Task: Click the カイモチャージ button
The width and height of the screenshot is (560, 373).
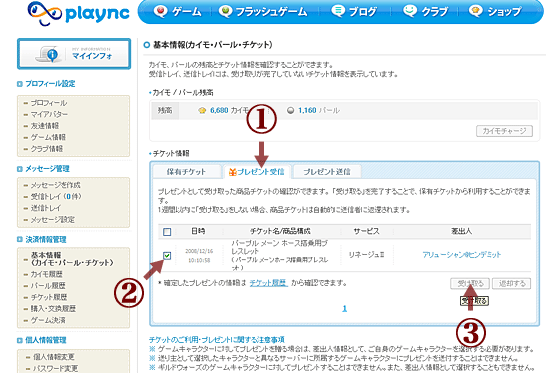Action: click(504, 131)
